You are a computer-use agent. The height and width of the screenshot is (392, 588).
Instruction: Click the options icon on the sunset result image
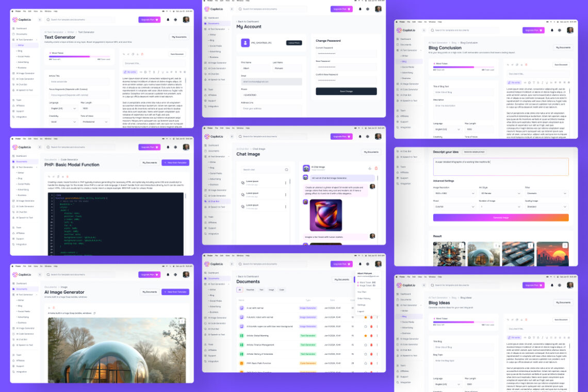click(565, 246)
